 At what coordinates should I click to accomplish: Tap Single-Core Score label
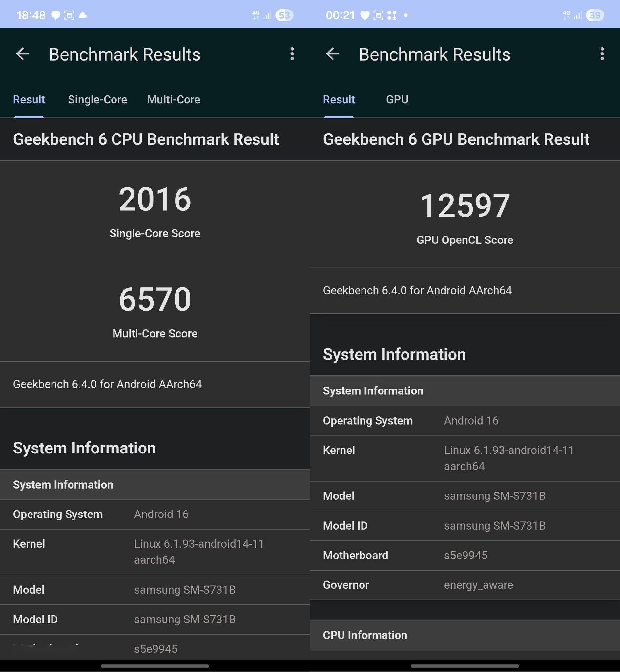pos(155,234)
